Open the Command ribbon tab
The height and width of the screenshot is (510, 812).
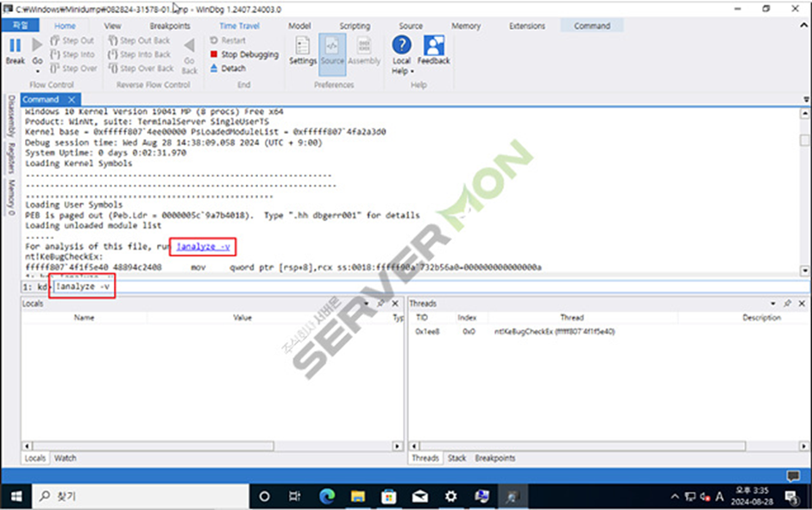[x=592, y=26]
